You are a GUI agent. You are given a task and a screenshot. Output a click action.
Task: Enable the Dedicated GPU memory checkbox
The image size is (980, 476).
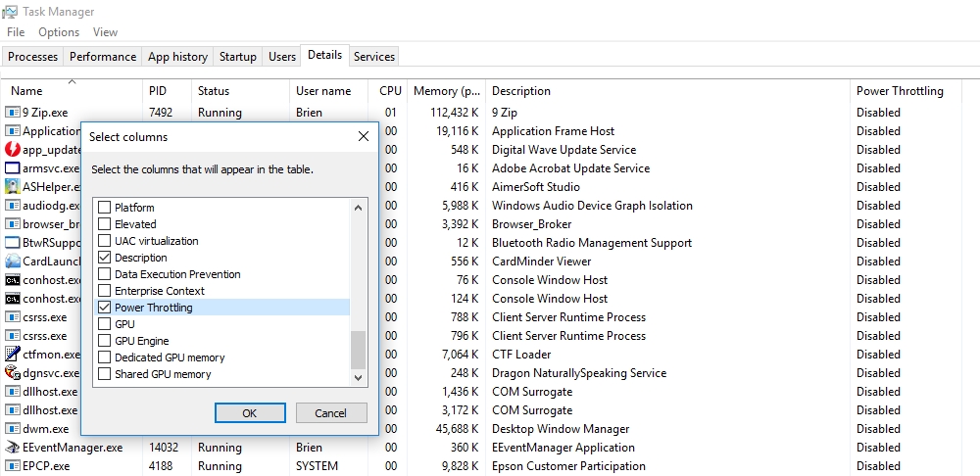pos(105,357)
